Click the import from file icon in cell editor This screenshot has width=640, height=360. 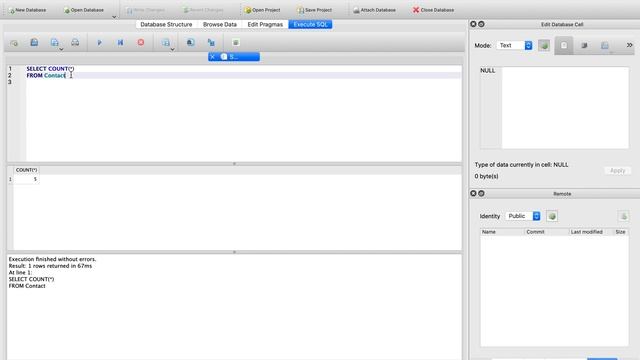click(x=584, y=45)
